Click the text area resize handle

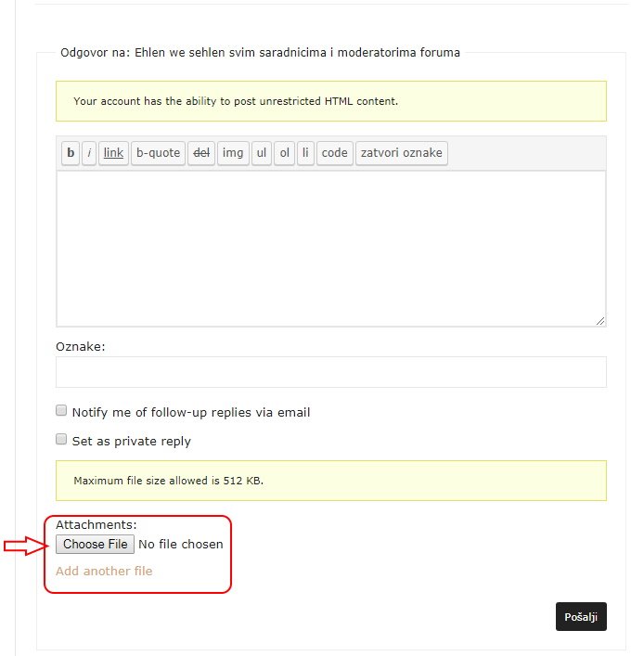click(x=599, y=320)
